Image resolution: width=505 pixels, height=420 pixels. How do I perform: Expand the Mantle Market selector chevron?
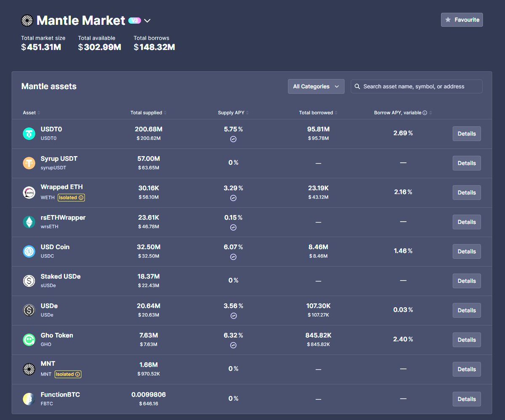coord(147,21)
